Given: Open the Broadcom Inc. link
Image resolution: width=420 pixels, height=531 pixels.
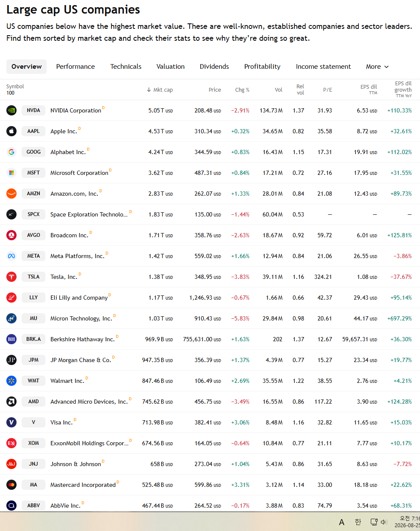Looking at the screenshot, I should click(69, 235).
